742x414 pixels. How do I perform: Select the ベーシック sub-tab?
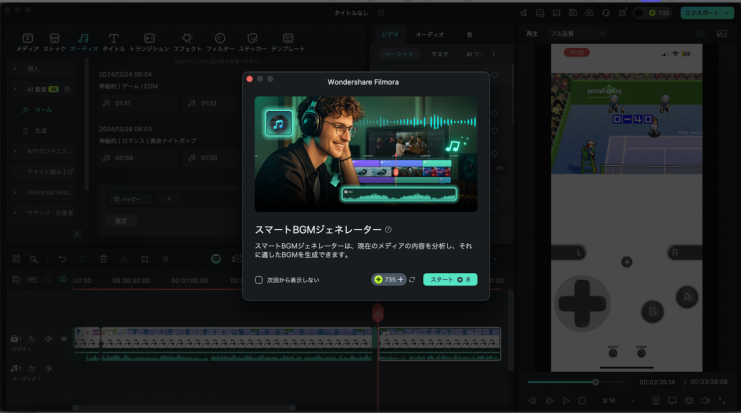click(398, 54)
